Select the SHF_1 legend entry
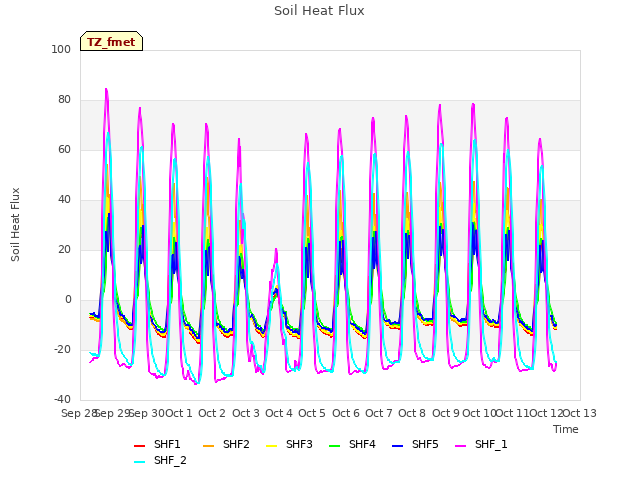 (481, 444)
